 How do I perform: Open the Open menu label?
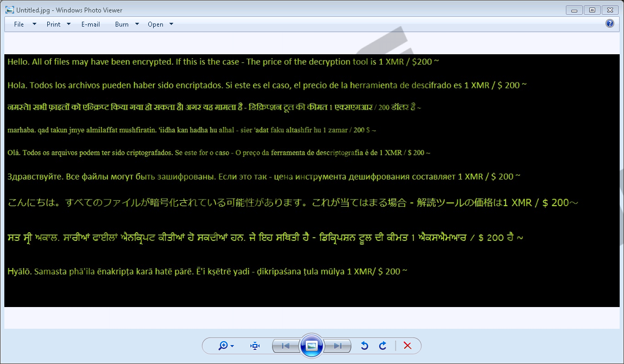(x=155, y=24)
